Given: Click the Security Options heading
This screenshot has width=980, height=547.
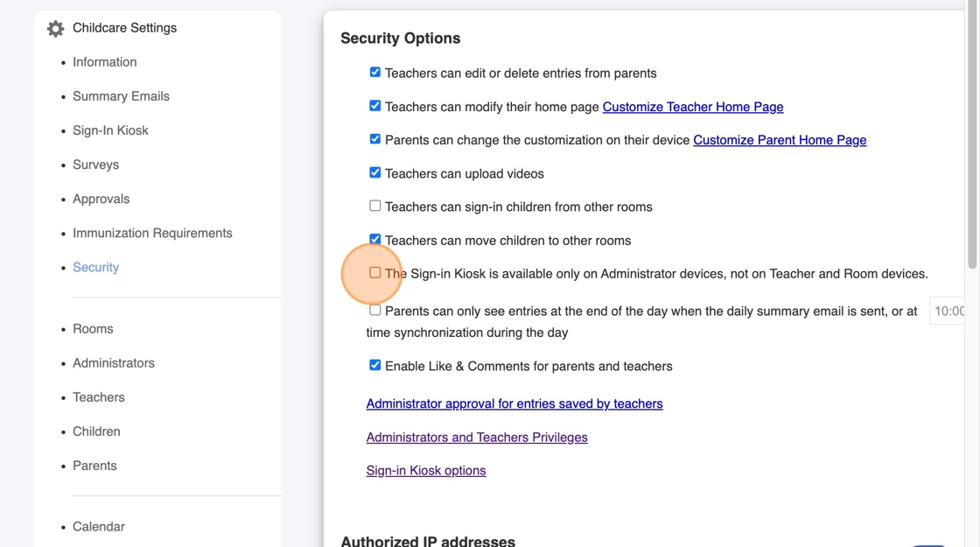Looking at the screenshot, I should pyautogui.click(x=400, y=39).
